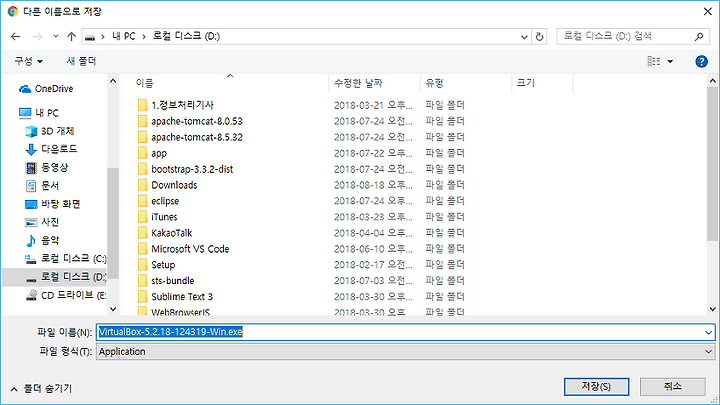Click the search magnifier icon
This screenshot has height=405, width=720.
[698, 36]
